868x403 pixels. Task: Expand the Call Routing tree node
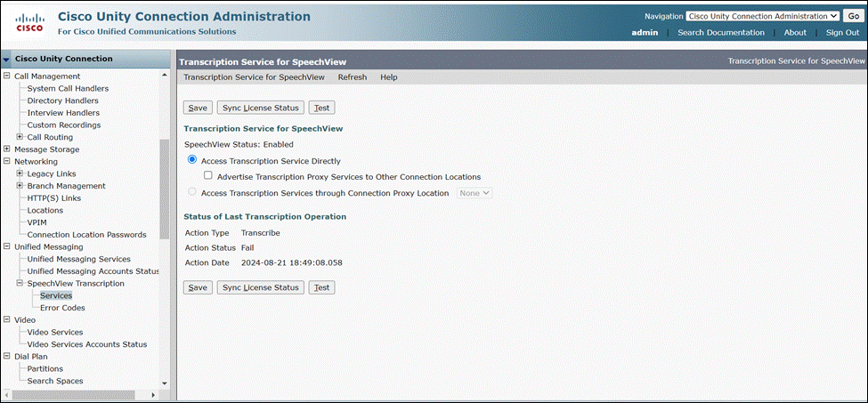[x=20, y=137]
